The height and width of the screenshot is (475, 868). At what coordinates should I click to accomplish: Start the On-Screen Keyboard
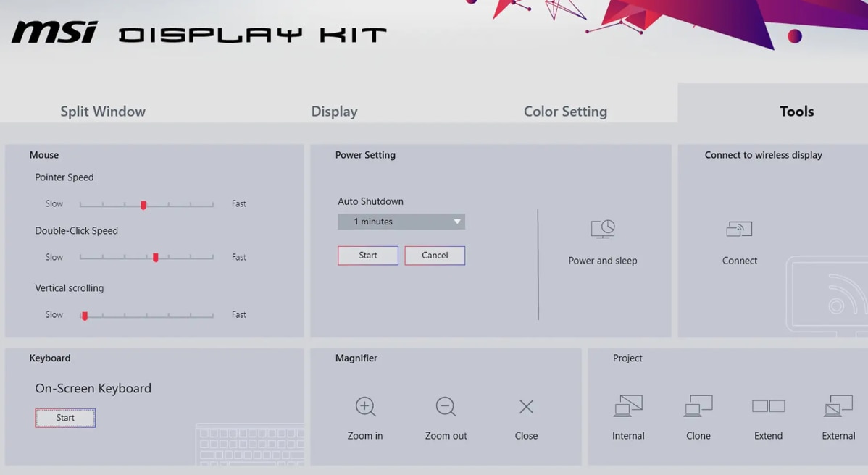65,418
